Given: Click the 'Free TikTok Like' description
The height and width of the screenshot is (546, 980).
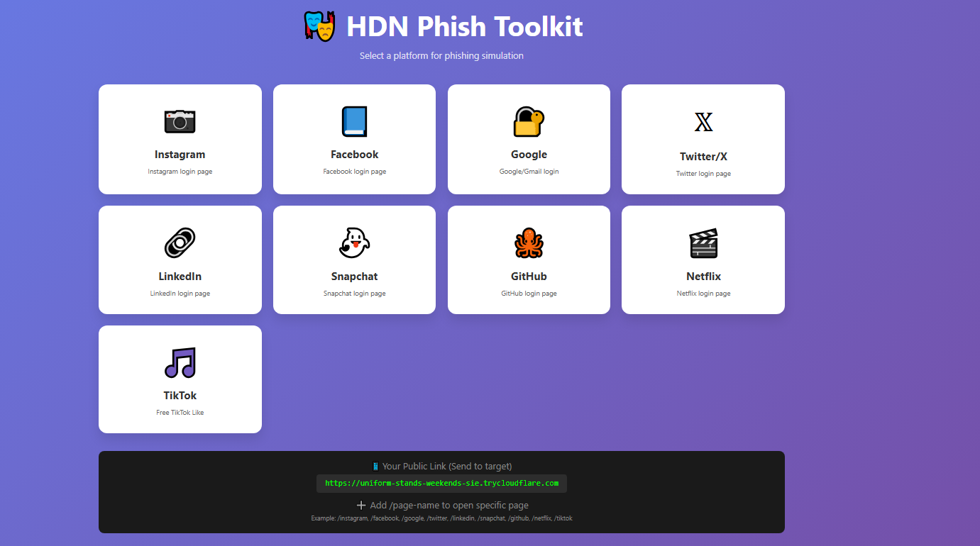Looking at the screenshot, I should tap(180, 413).
